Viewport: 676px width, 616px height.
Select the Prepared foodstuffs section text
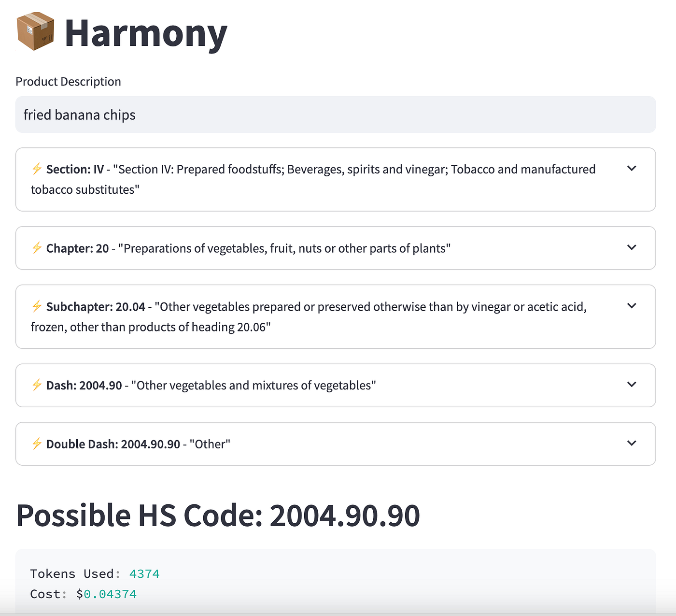pos(313,179)
